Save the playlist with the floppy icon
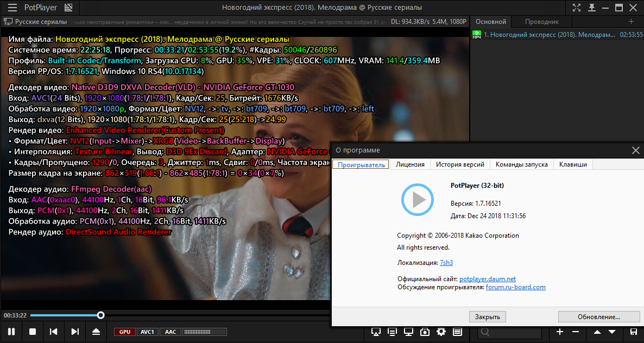The height and width of the screenshot is (343, 644). pyautogui.click(x=634, y=332)
